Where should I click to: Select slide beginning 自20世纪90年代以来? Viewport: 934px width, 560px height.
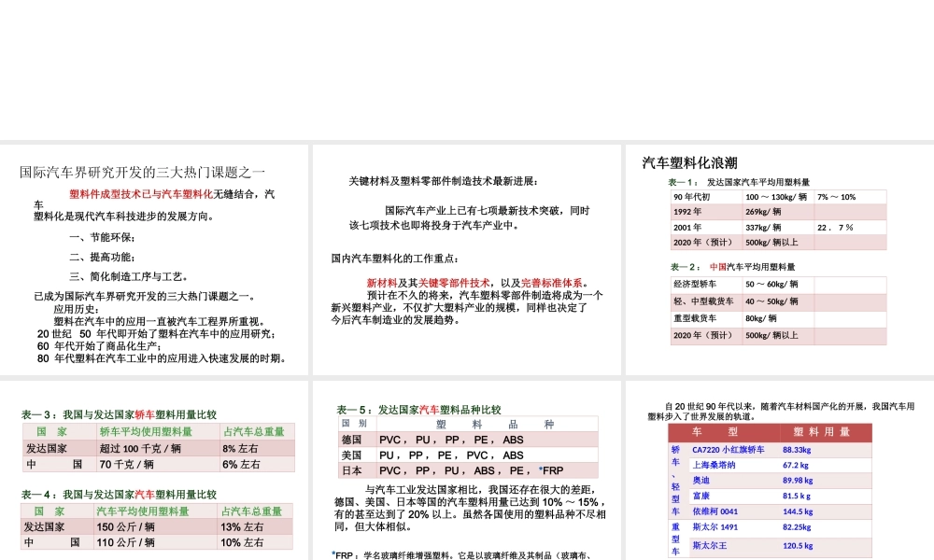pos(780,470)
